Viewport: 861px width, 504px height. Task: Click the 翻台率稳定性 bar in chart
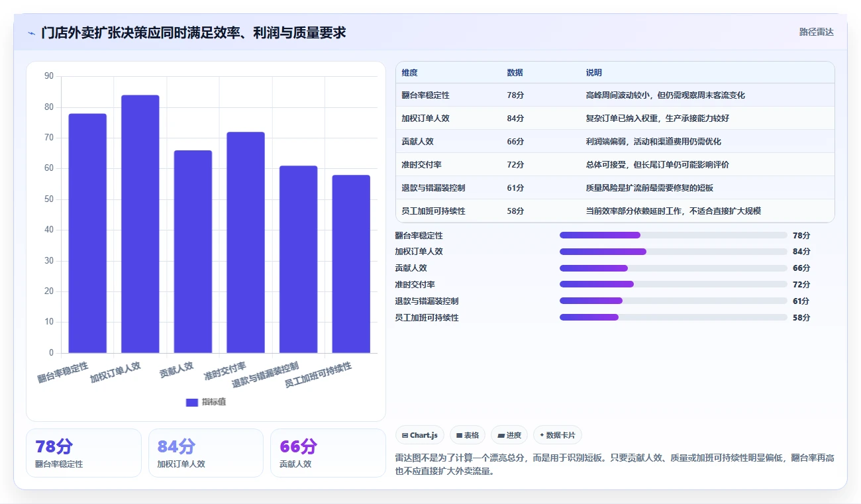point(87,233)
